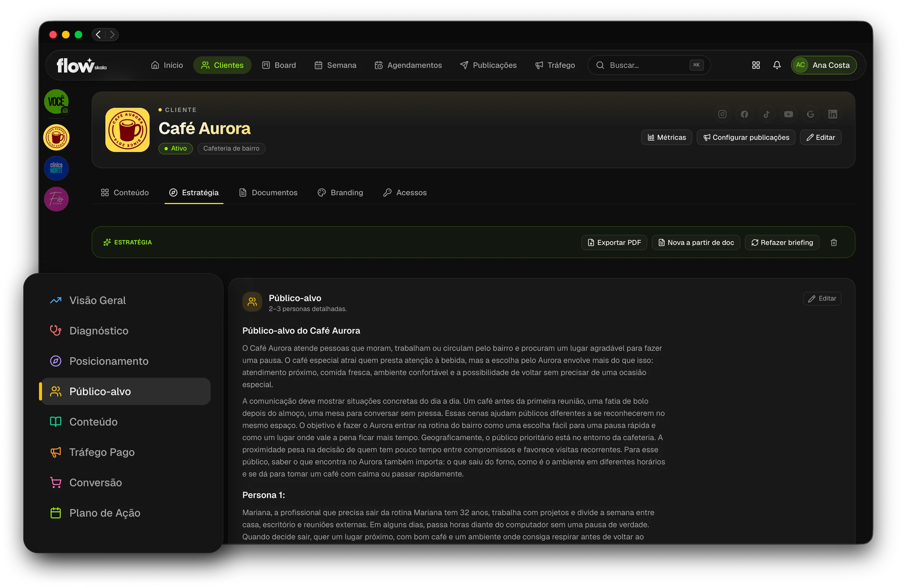
Task: Click the Cafeteria de bairro tag
Action: coord(231,148)
